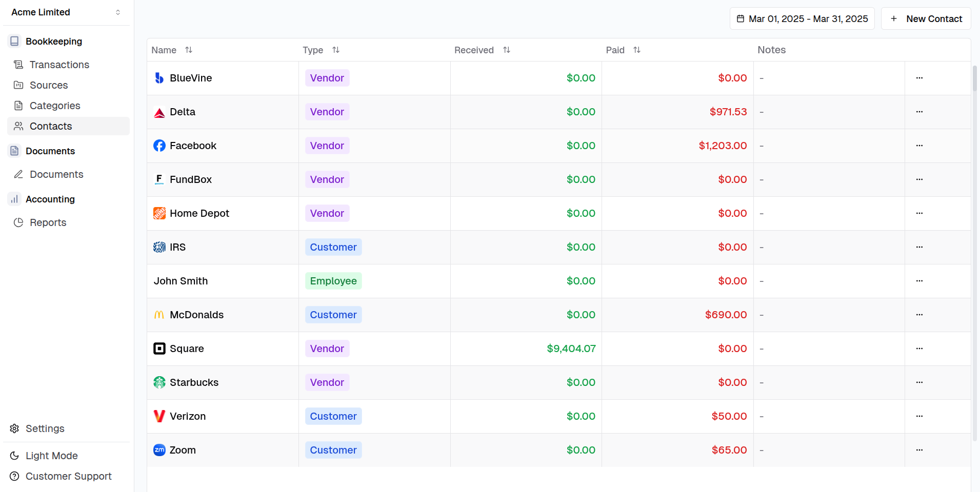Open the more-options menu for Delta

coord(919,112)
